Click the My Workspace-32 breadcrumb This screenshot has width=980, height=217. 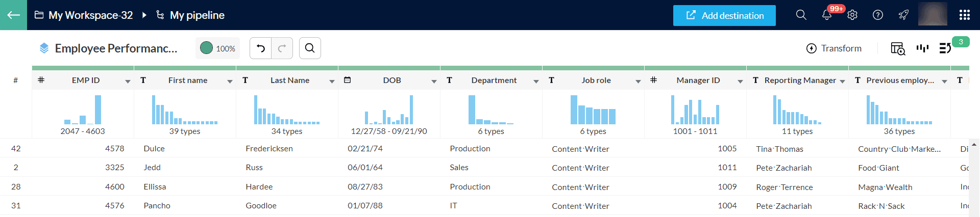pos(90,15)
